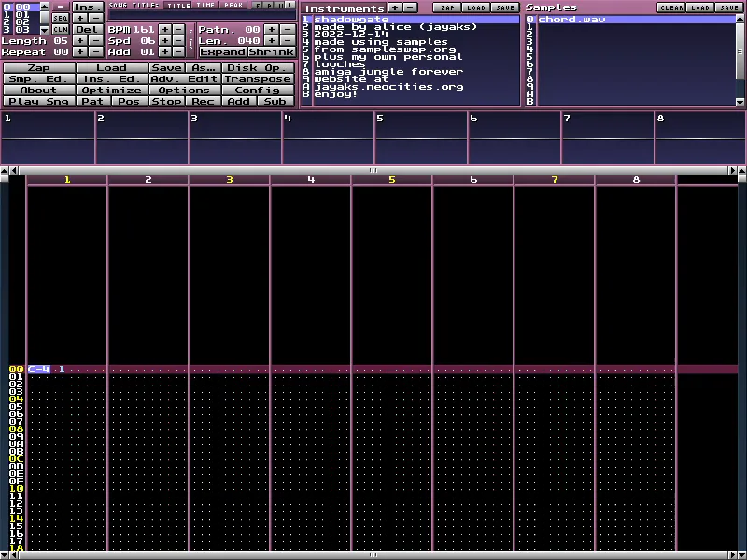Image resolution: width=747 pixels, height=560 pixels.
Task: Toggle the F mode button
Action: click(x=258, y=6)
